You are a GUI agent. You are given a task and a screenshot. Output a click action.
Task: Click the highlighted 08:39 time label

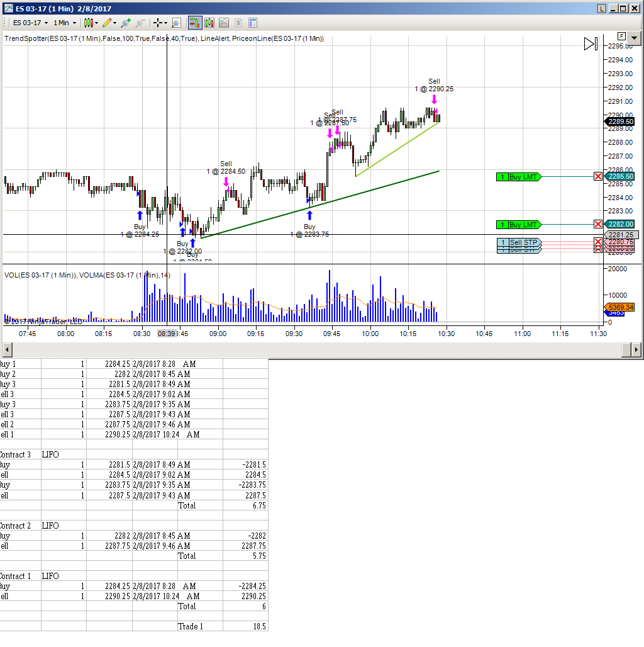pyautogui.click(x=167, y=334)
